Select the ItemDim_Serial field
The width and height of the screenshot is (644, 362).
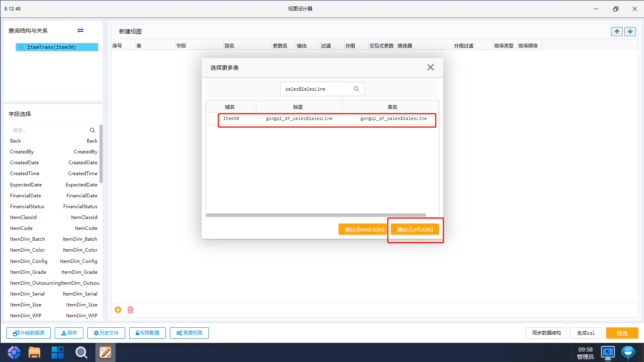[x=54, y=294]
